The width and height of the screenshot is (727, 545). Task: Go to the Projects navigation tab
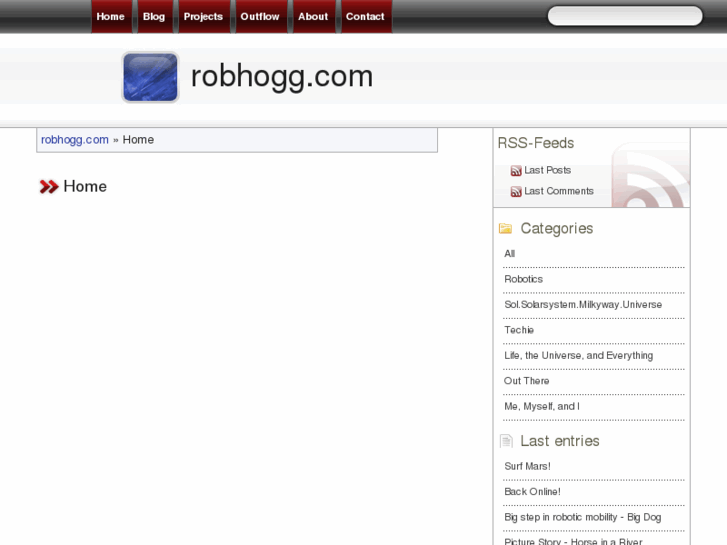204,17
